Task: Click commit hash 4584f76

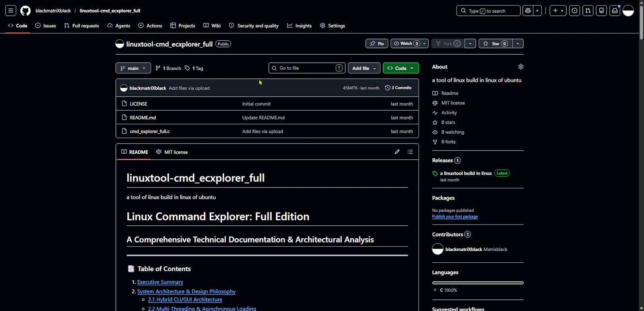Action: [x=350, y=88]
